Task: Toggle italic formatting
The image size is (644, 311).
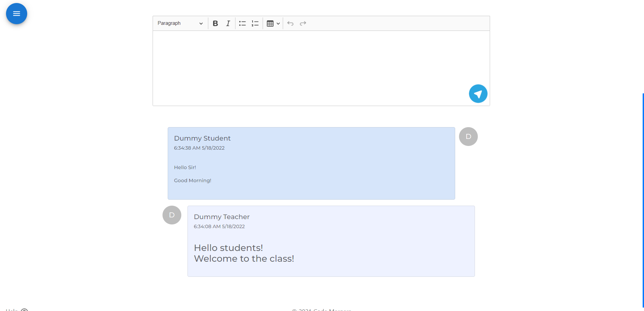Action: tap(228, 23)
